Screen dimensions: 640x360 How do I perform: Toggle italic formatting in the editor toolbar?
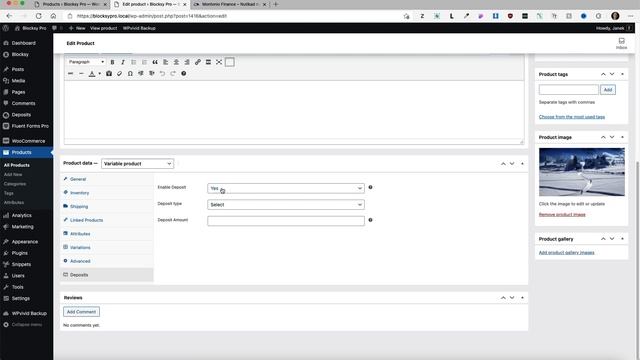(123, 62)
